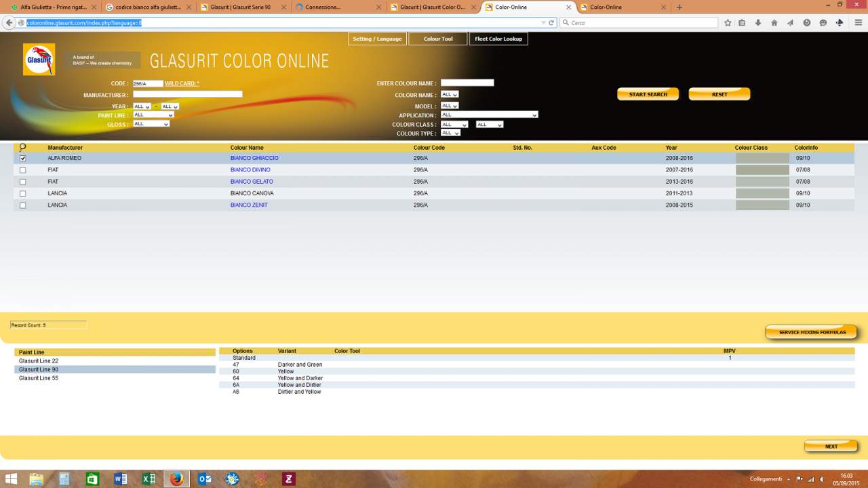
Task: Open the Windows Store taskbar icon
Action: point(92,479)
